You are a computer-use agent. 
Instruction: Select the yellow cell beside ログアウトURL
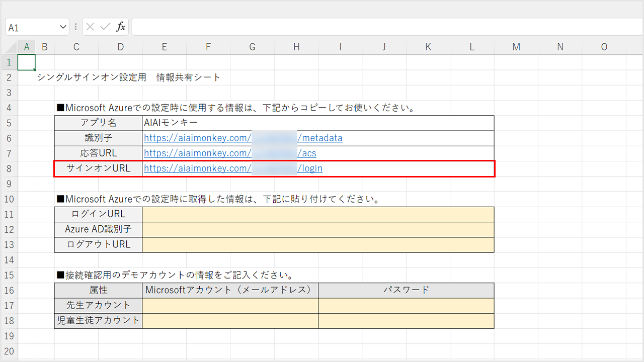(x=318, y=245)
